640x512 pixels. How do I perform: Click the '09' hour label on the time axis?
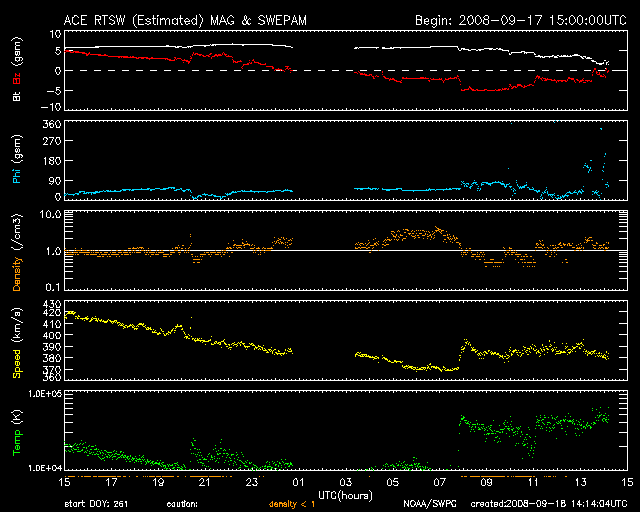coord(486,483)
